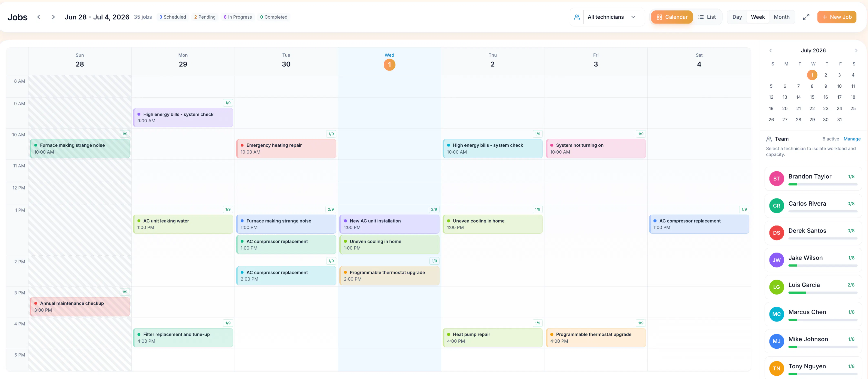Open the All technicians dropdown

(611, 17)
